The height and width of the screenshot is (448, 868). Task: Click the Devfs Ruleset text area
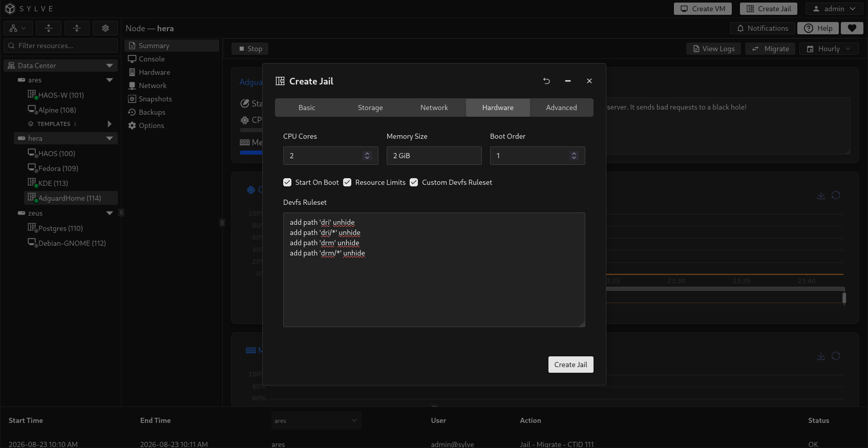[x=434, y=270]
